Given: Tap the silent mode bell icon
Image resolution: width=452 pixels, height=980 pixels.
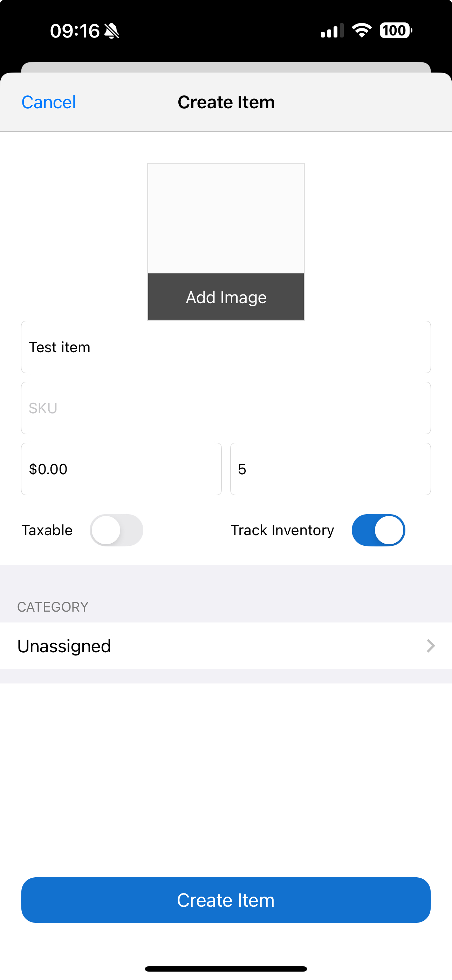Looking at the screenshot, I should click(x=111, y=31).
